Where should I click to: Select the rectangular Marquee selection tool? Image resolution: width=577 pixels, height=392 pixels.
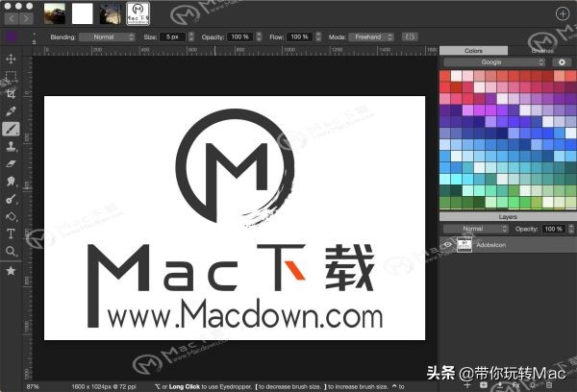click(11, 76)
